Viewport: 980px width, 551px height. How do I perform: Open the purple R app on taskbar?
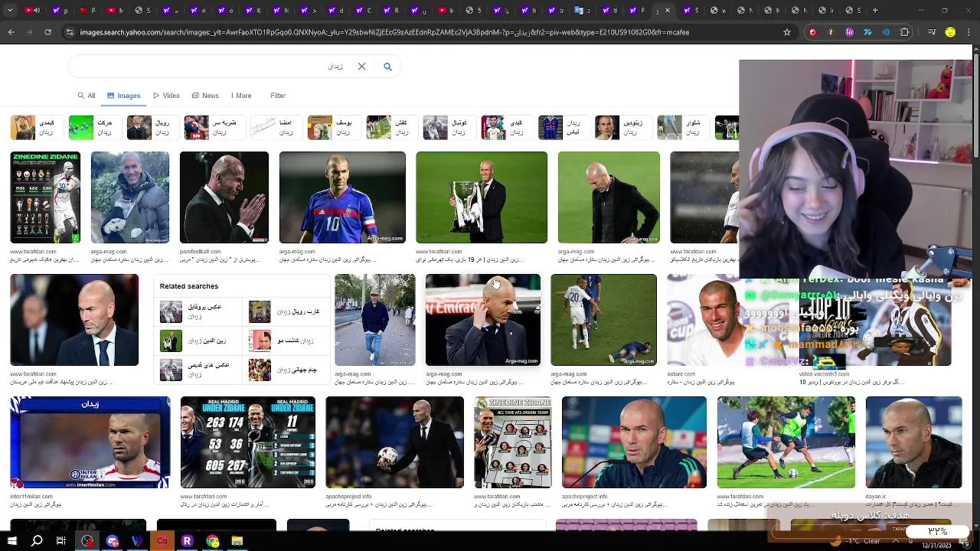coord(187,541)
